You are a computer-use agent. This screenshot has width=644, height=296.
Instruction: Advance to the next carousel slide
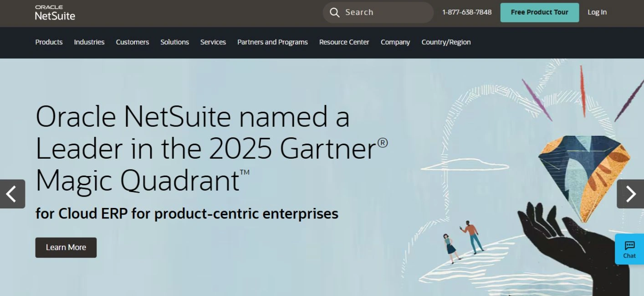[630, 194]
